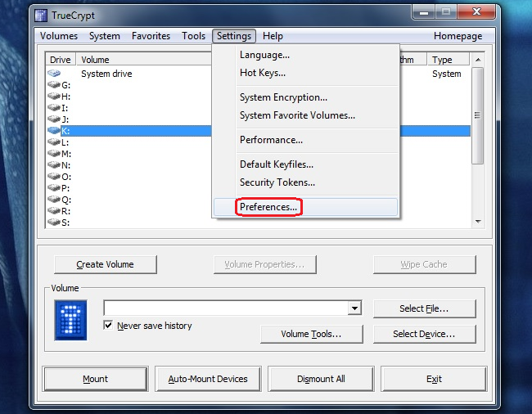Open the System menu

point(105,36)
